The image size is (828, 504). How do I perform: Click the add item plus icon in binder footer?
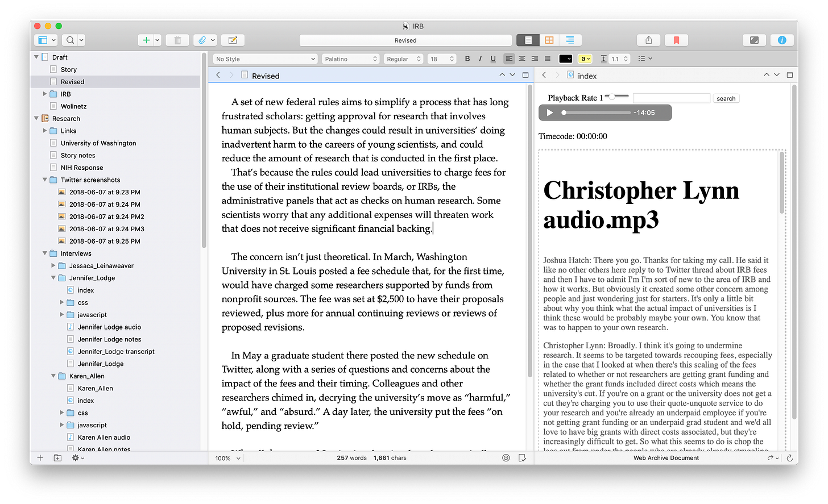click(x=40, y=458)
